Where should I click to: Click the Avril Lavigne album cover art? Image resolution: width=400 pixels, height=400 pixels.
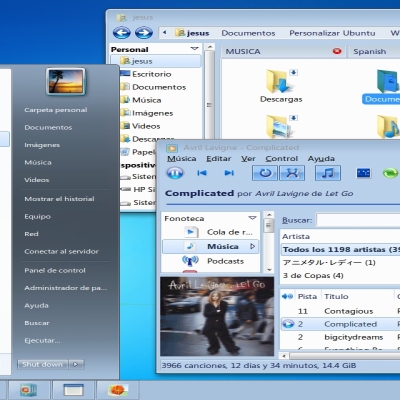point(217,316)
